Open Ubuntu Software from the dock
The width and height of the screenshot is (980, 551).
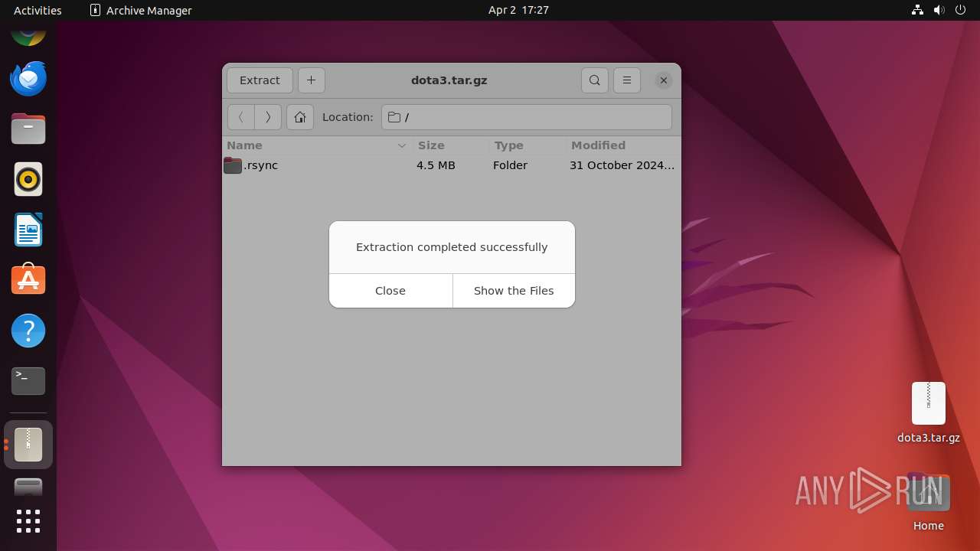click(28, 280)
